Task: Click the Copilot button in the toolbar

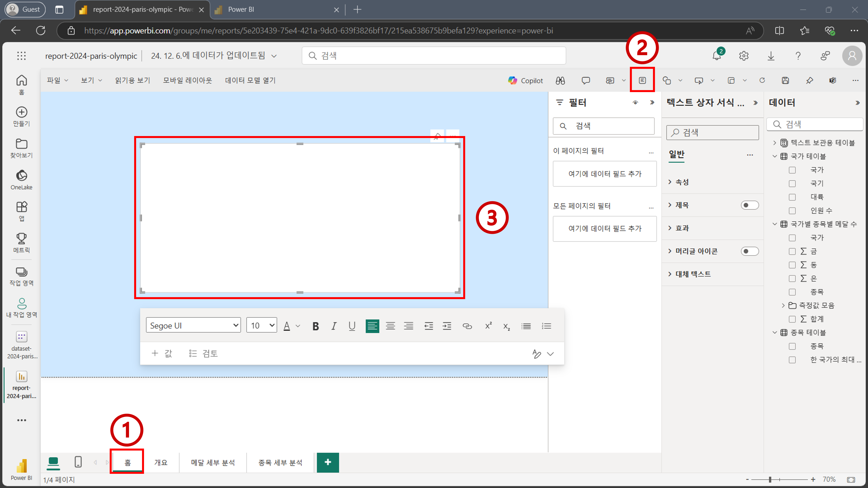Action: 525,80
